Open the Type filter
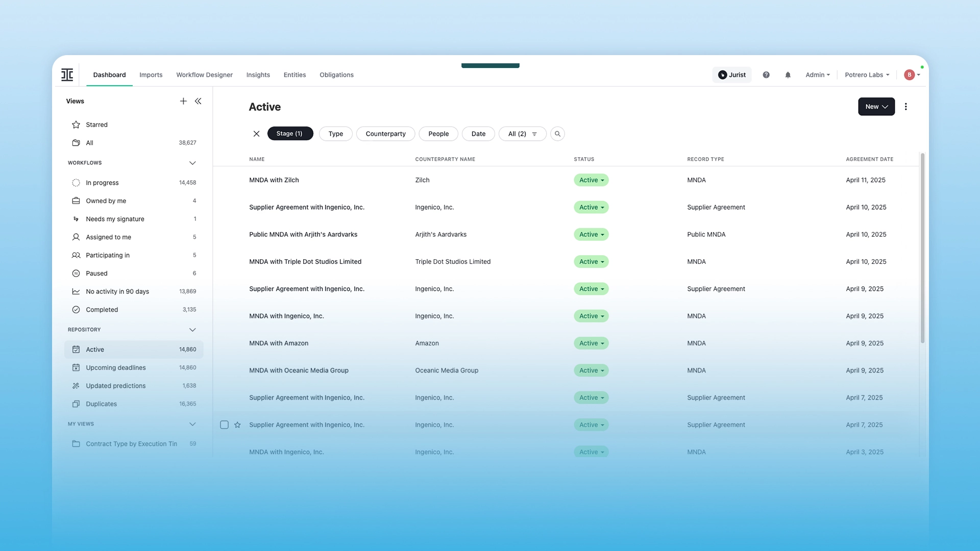This screenshot has width=980, height=551. 336,134
